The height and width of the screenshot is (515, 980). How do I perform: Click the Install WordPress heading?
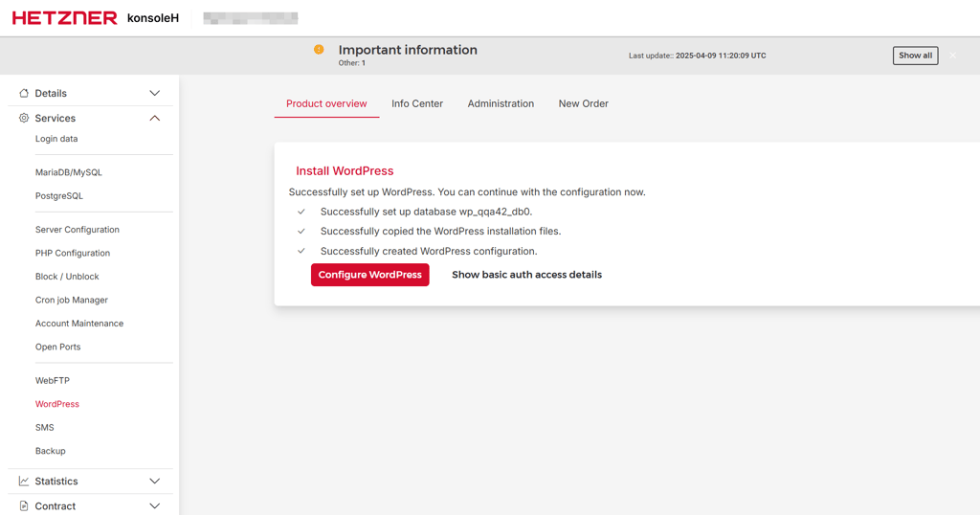coord(345,171)
